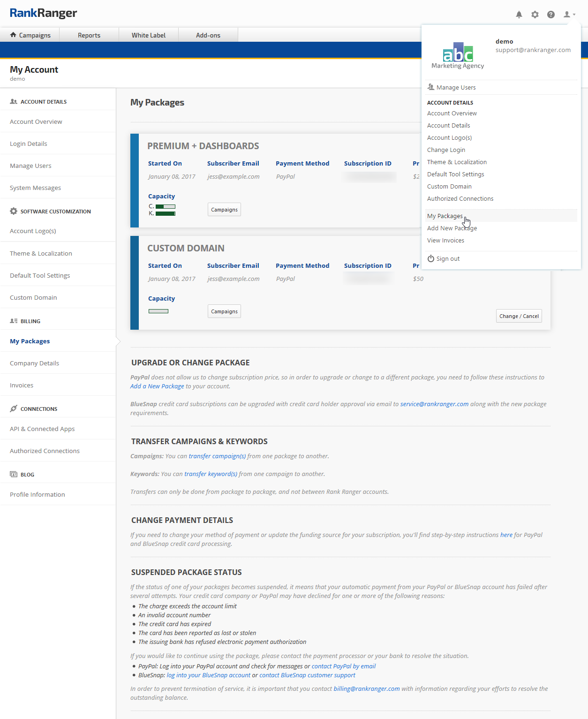Open API & Connected Apps in sidebar
Viewport: 588px width, 719px height.
click(42, 429)
